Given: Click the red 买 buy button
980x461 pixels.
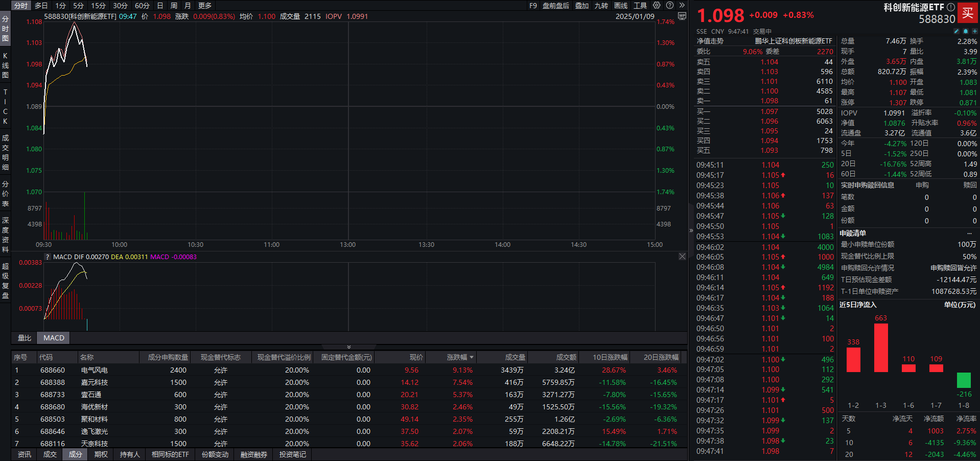Looking at the screenshot, I should click(968, 13).
